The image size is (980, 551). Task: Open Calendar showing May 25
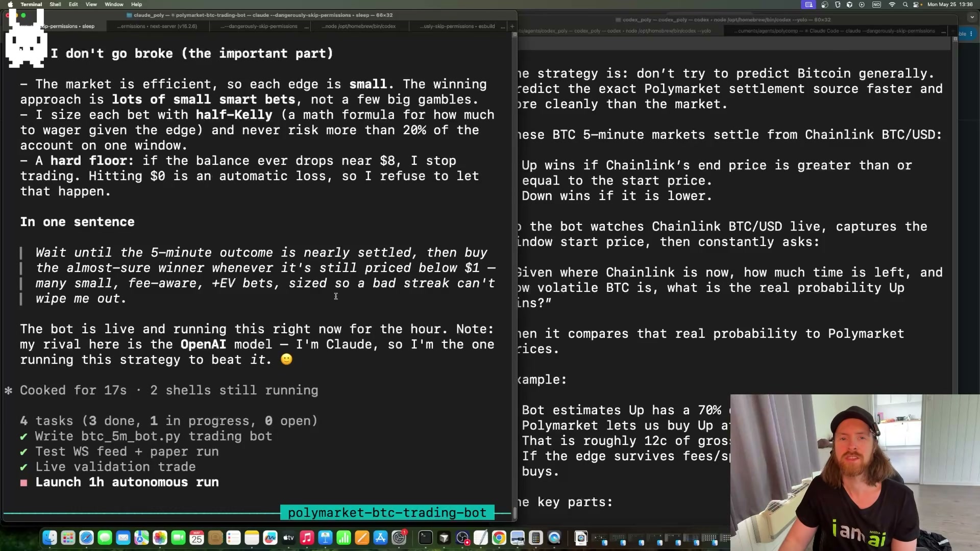click(x=197, y=538)
